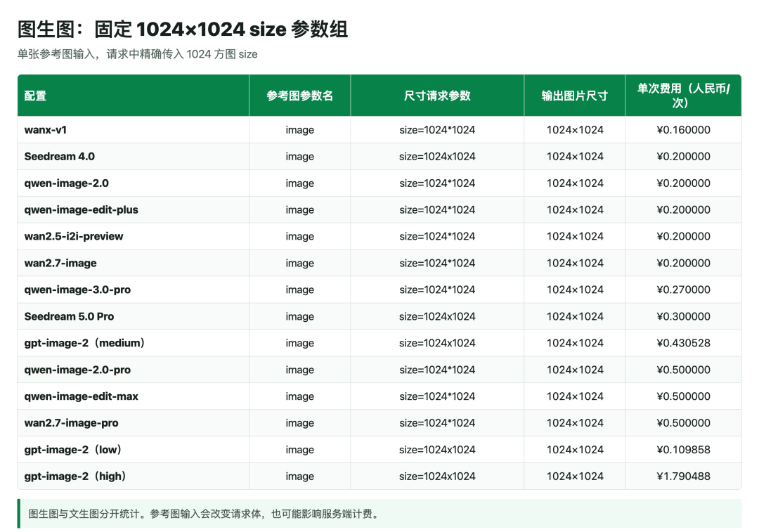Screen dimensions: 759x532
Task: Select the wan2.7-image row name
Action: [x=60, y=263]
